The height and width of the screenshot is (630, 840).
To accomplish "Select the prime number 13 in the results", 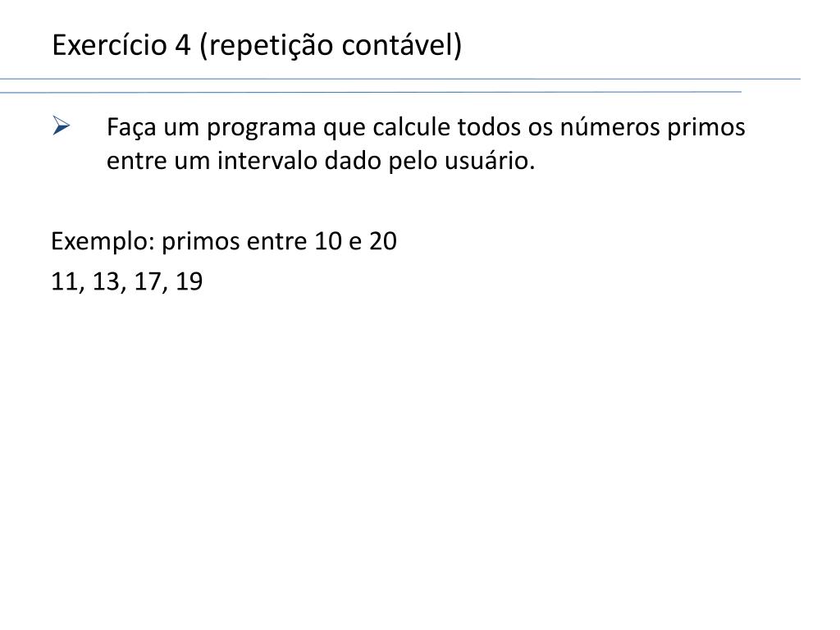I will [106, 282].
